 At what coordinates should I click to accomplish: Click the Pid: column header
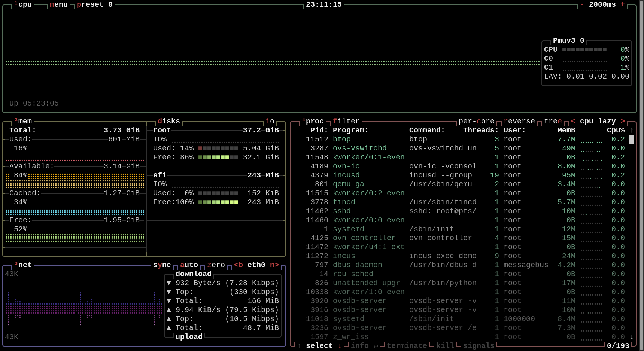point(319,130)
